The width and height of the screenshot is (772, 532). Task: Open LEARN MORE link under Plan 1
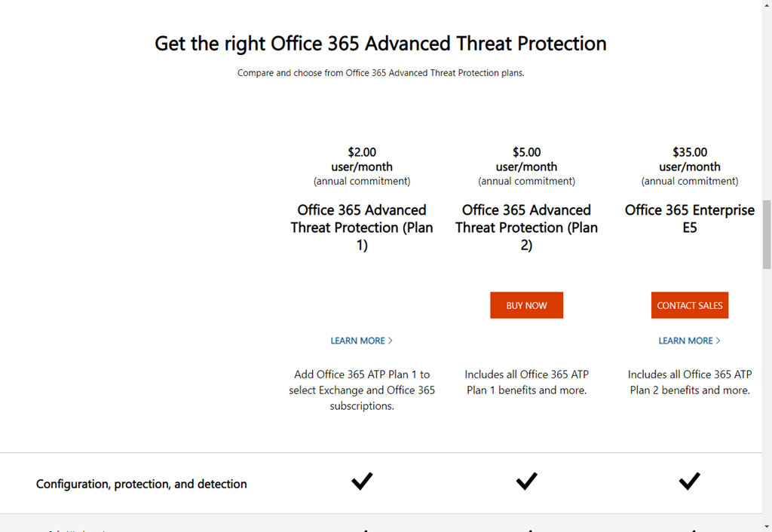pos(361,341)
